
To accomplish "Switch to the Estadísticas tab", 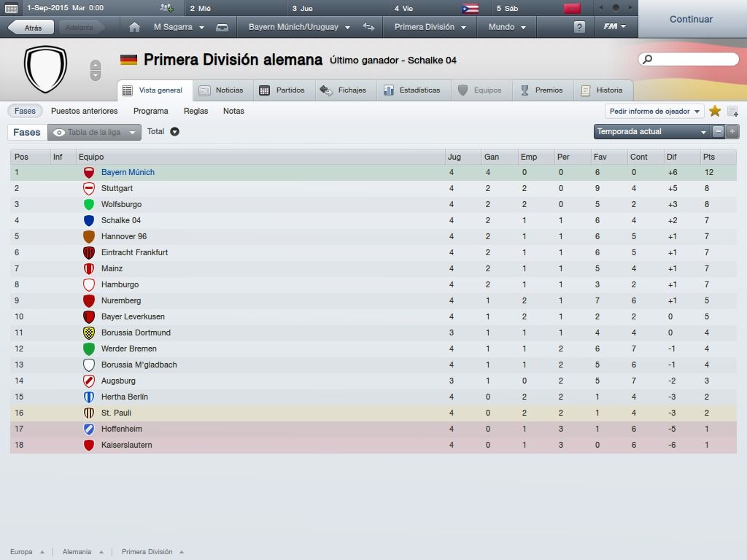I will [414, 90].
